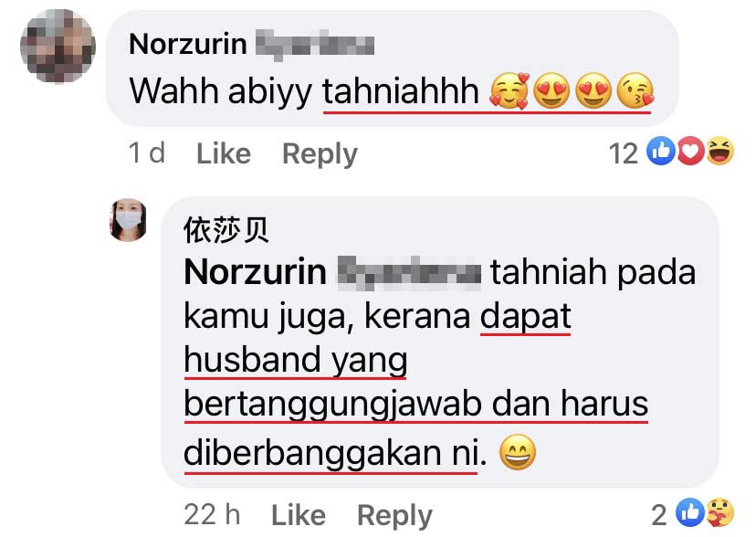
Task: Click the grinning emoji ending the reply text
Action: [518, 452]
